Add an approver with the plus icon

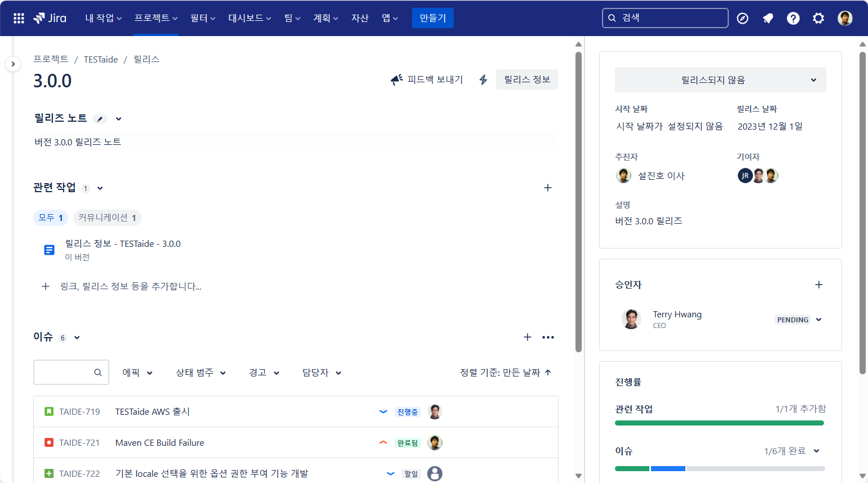click(x=819, y=285)
